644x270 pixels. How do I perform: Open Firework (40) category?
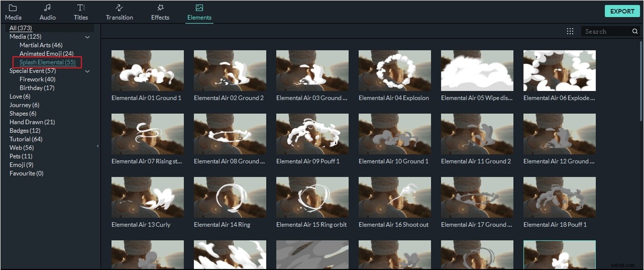tap(38, 80)
